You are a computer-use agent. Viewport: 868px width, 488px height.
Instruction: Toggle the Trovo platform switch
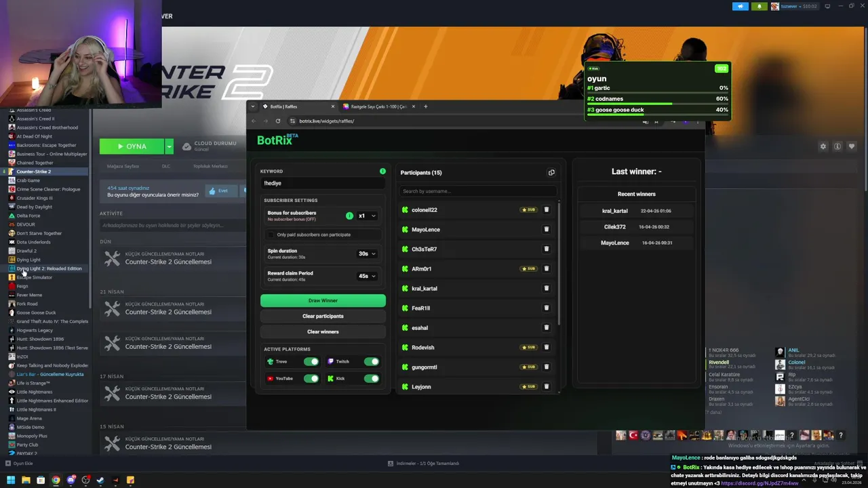tap(311, 361)
